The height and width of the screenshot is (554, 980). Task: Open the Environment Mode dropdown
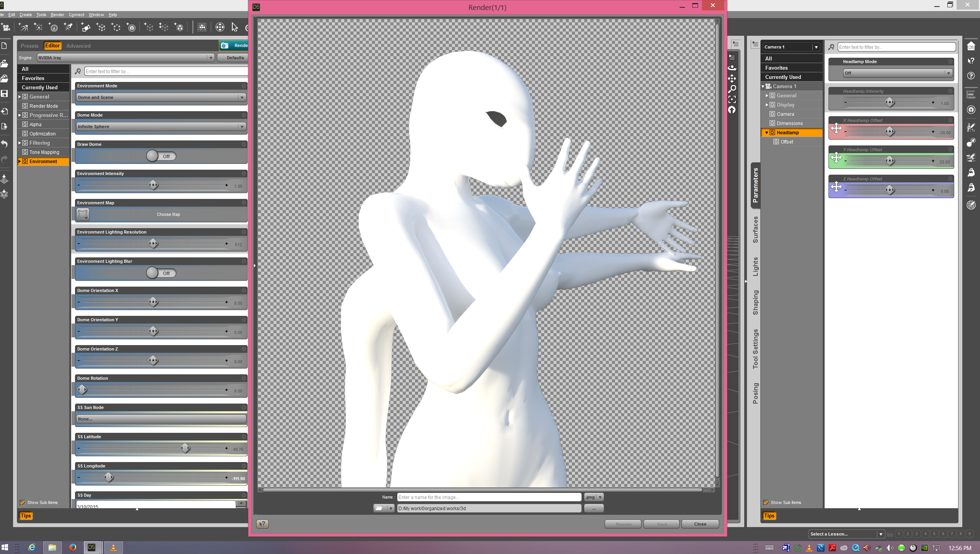[161, 97]
